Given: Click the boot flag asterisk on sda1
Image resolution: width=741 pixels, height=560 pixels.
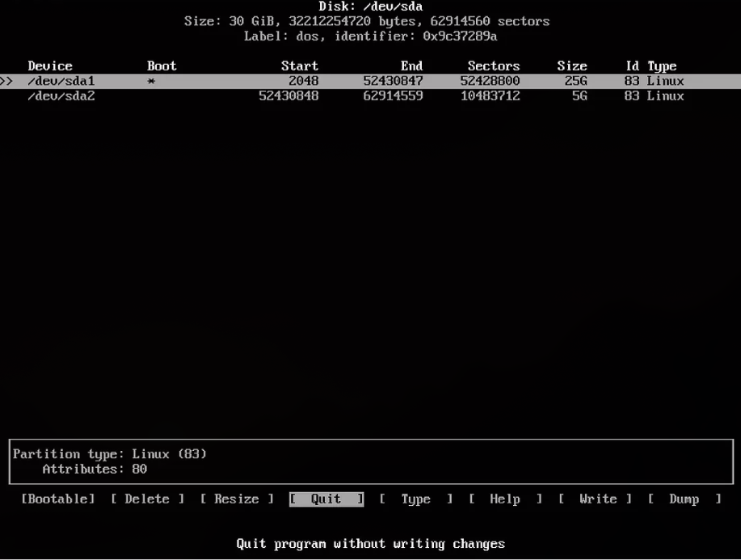Looking at the screenshot, I should point(151,82).
